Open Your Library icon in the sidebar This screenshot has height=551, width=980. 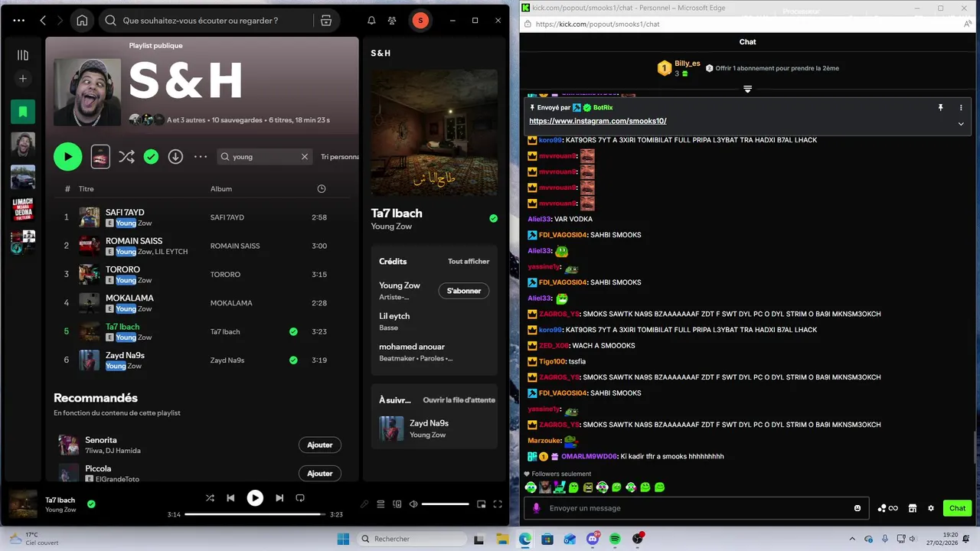23,55
